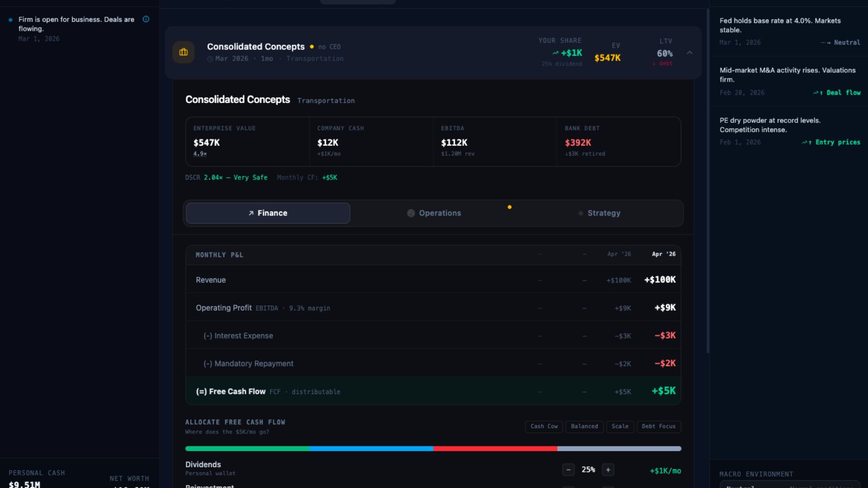
Task: Click the red segment of allocation bar
Action: [x=495, y=449]
